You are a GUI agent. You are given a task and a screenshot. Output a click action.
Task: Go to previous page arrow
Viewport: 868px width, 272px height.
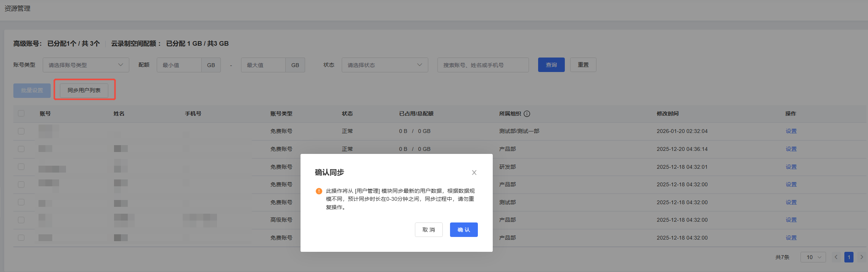click(x=836, y=257)
